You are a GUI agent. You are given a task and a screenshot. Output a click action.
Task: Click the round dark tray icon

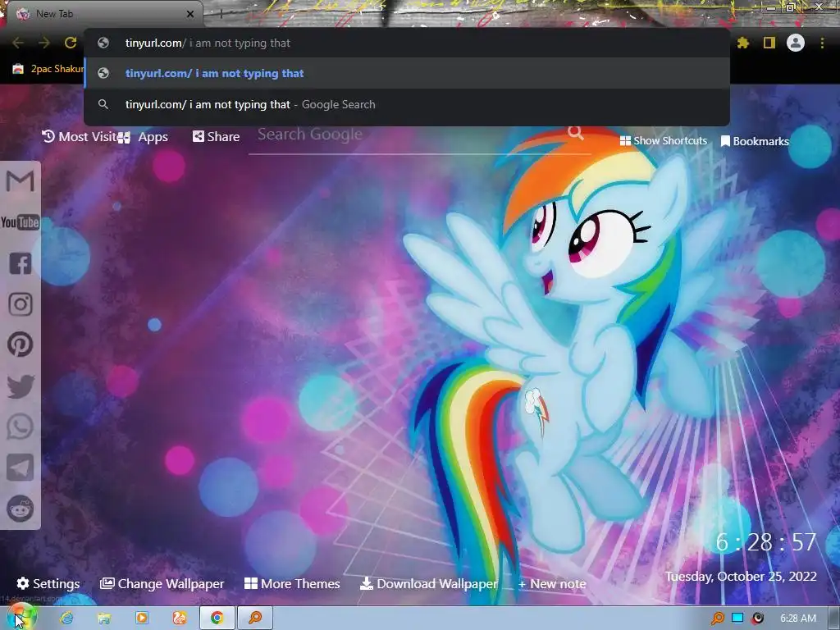pyautogui.click(x=757, y=619)
